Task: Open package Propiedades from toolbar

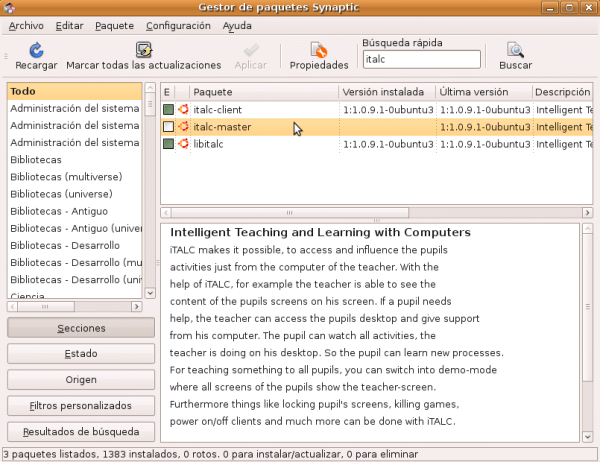Action: coord(319,49)
